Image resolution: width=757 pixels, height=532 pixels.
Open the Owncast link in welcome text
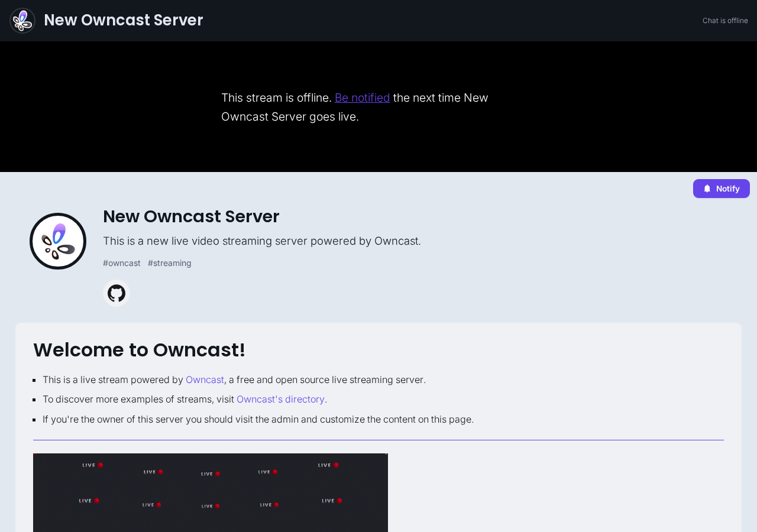tap(205, 379)
